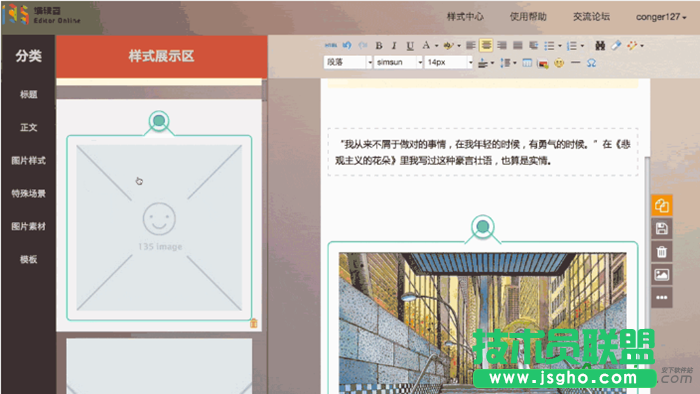
Task: Select the 图片素材 category
Action: point(29,226)
